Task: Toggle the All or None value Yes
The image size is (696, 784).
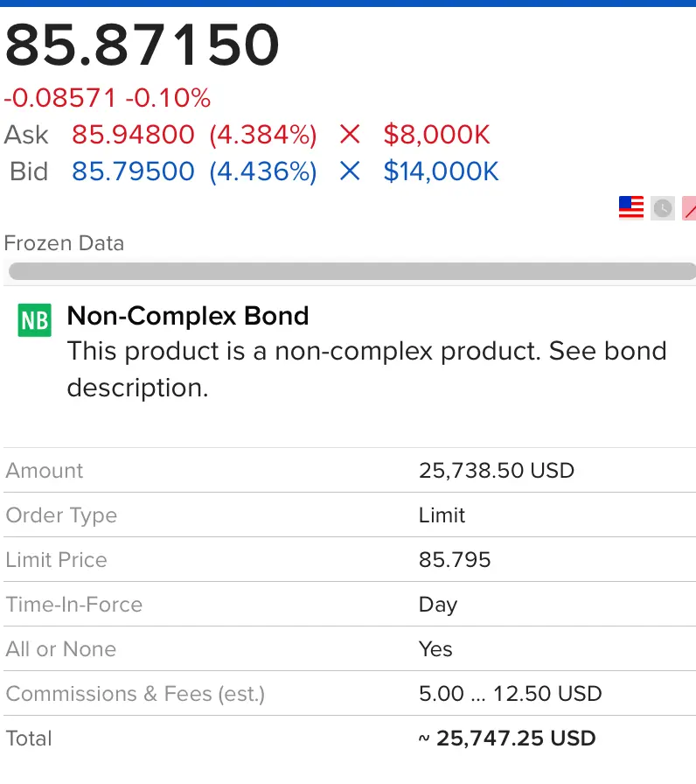Action: click(x=435, y=649)
